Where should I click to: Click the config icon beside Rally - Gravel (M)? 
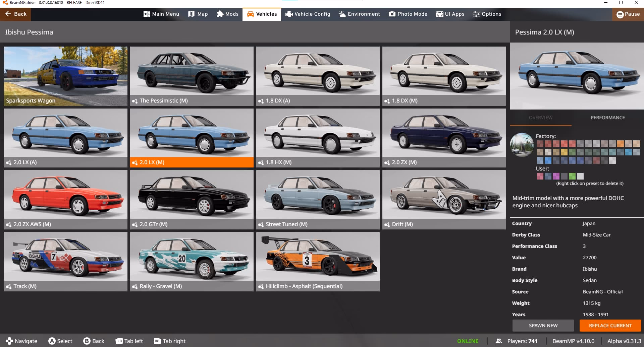tap(135, 286)
